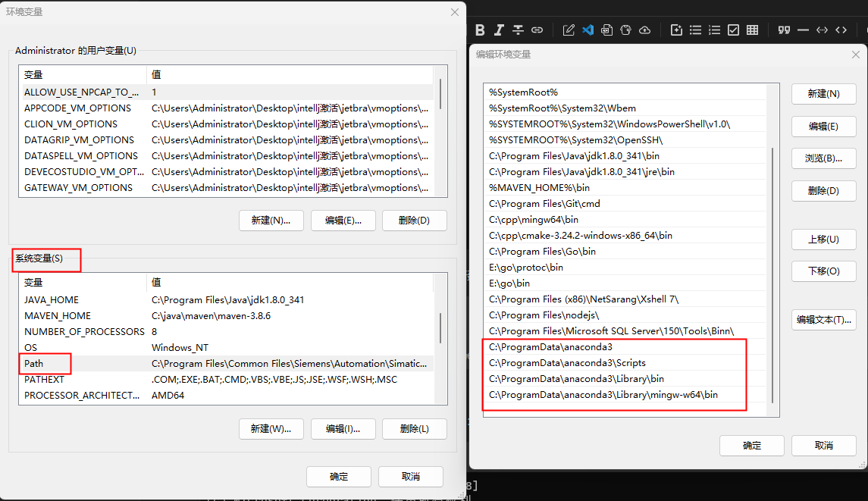This screenshot has height=501, width=868.
Task: Click 编辑文本(T)... button
Action: [824, 319]
